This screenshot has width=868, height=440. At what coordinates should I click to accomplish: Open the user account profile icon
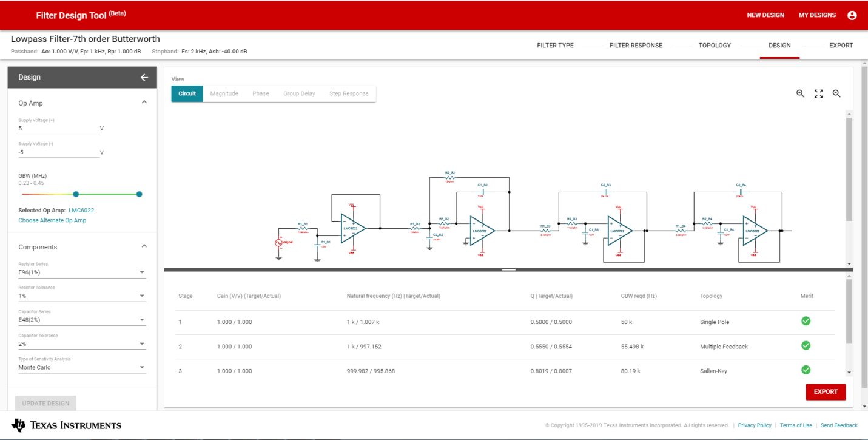pos(852,15)
